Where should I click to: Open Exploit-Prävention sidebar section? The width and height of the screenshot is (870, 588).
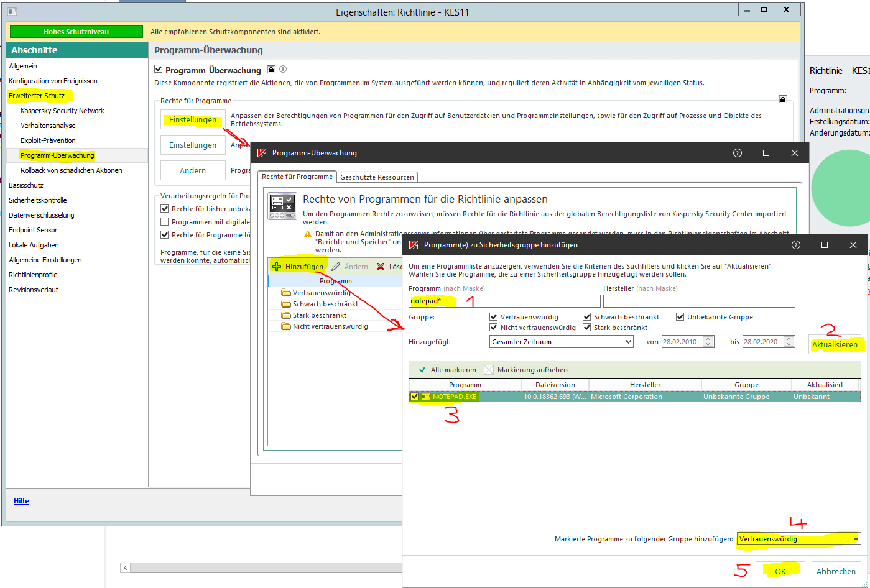coord(48,140)
